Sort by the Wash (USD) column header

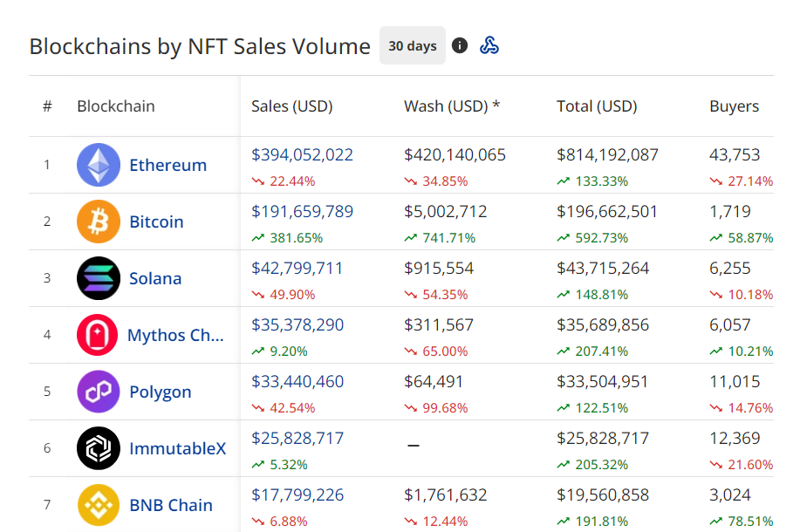[452, 106]
